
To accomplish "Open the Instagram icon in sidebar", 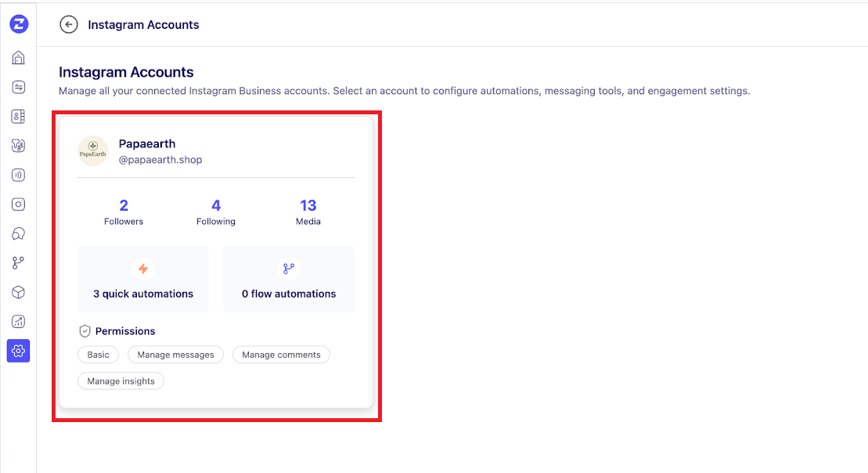I will tap(19, 204).
